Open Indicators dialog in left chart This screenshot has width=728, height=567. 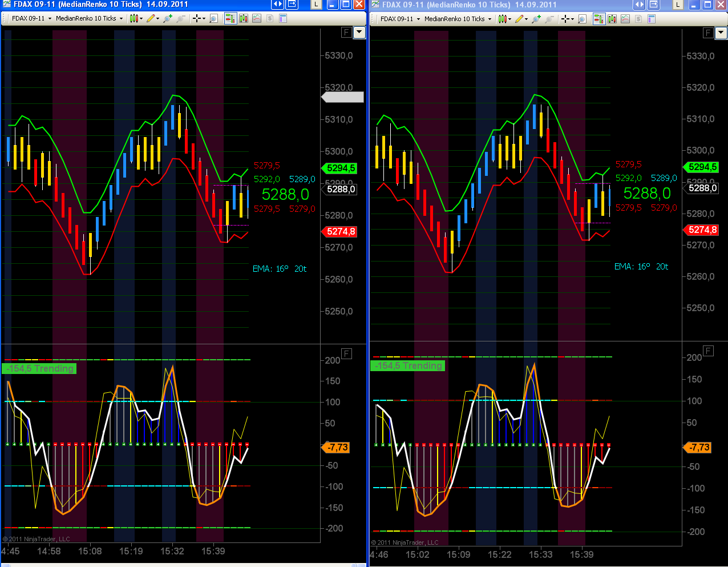point(257,18)
